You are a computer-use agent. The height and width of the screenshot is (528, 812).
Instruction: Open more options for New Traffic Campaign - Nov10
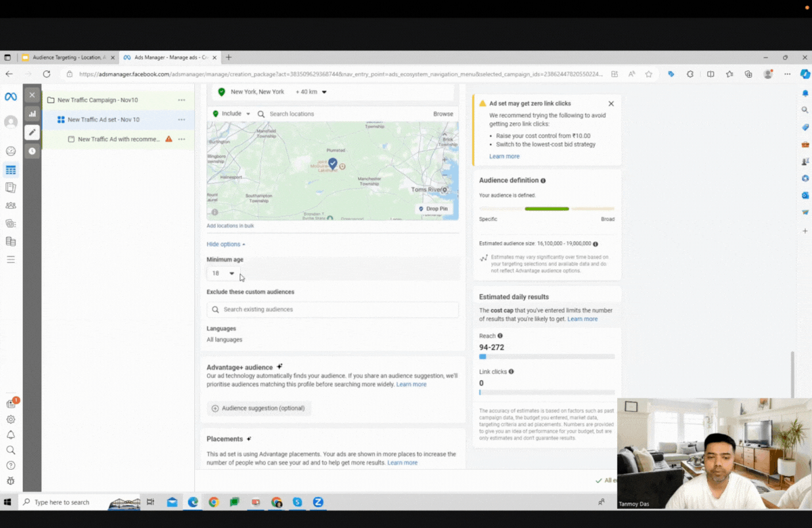(x=181, y=100)
